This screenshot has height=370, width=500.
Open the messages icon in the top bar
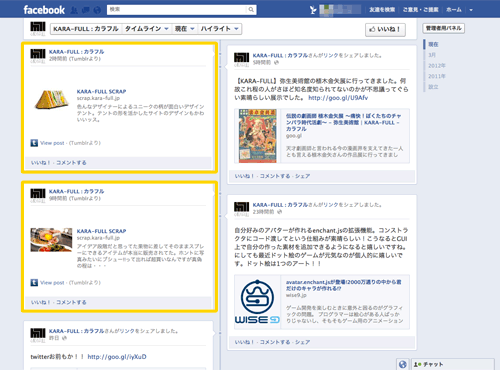(x=86, y=10)
